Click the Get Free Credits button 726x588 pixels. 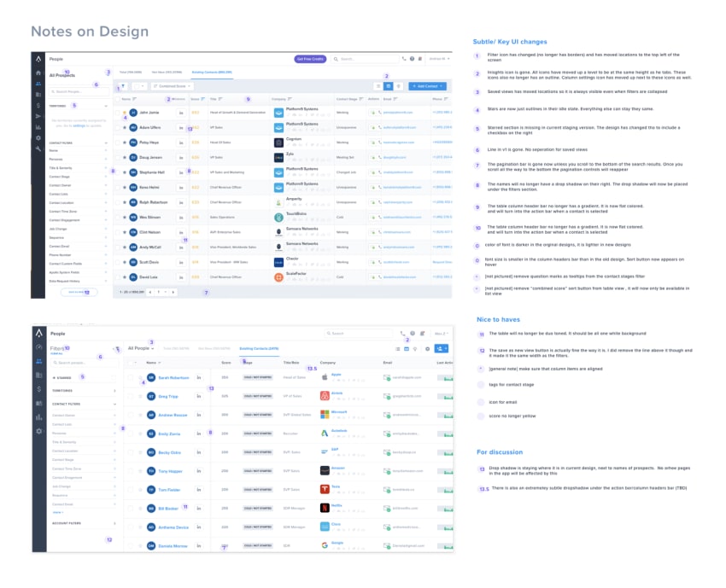click(309, 58)
